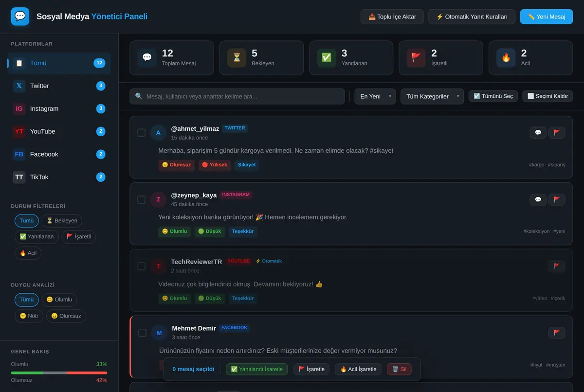Check the @ahmet_yilmaz message checkbox

[x=142, y=133]
